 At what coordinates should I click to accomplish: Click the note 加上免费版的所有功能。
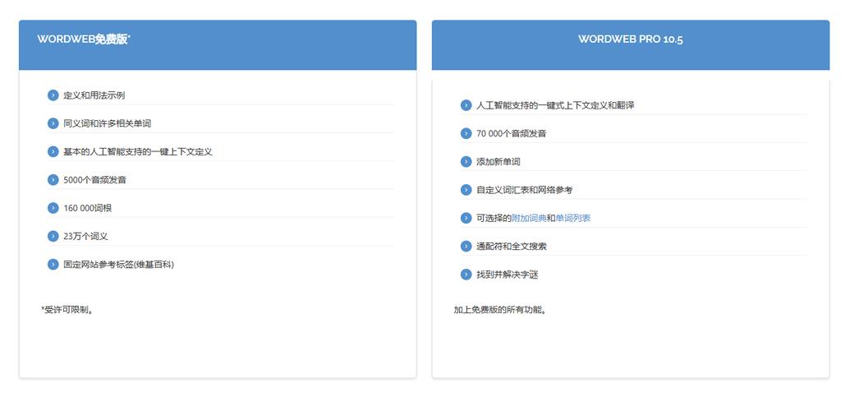[x=501, y=310]
